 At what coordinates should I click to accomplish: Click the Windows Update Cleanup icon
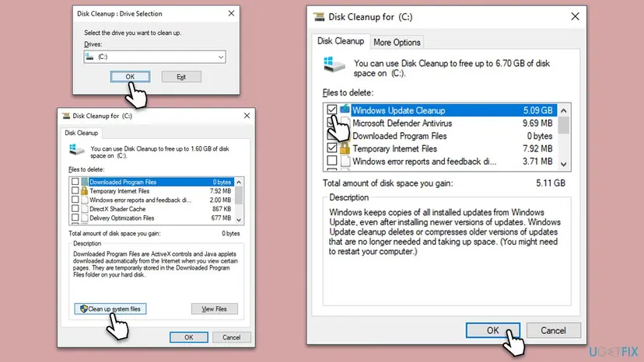coord(345,110)
